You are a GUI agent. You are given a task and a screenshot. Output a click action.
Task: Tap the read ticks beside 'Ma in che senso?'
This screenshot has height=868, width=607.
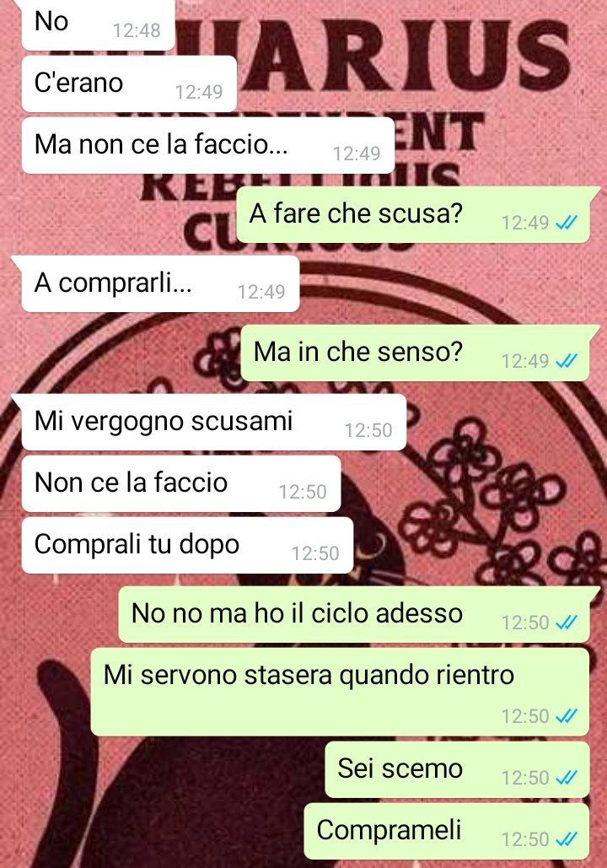pyautogui.click(x=566, y=361)
